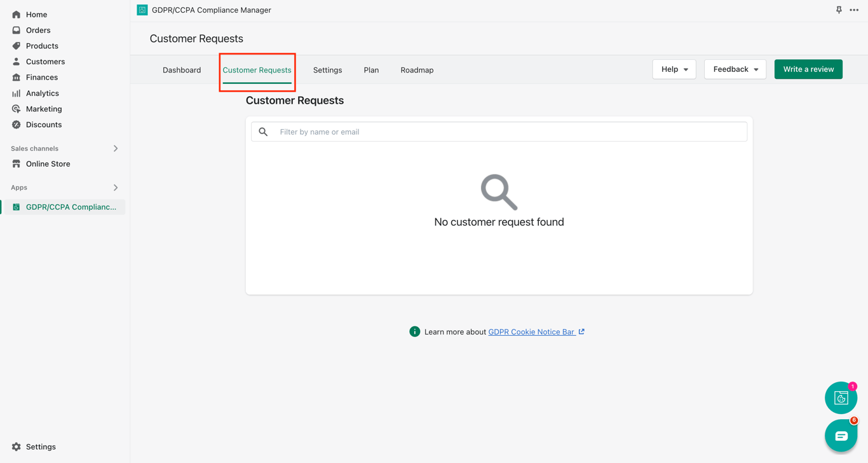Click the magnifier icon in filter field
The image size is (868, 463).
263,132
